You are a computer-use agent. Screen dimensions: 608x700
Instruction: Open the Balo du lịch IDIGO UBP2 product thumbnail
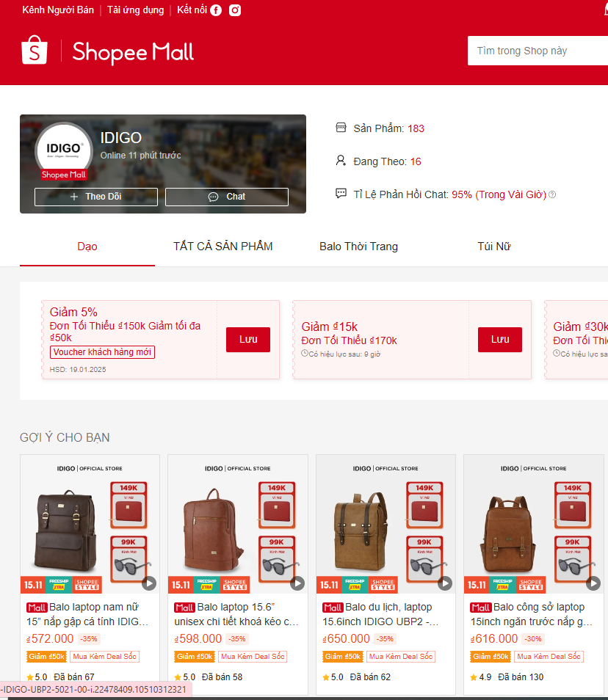(386, 524)
